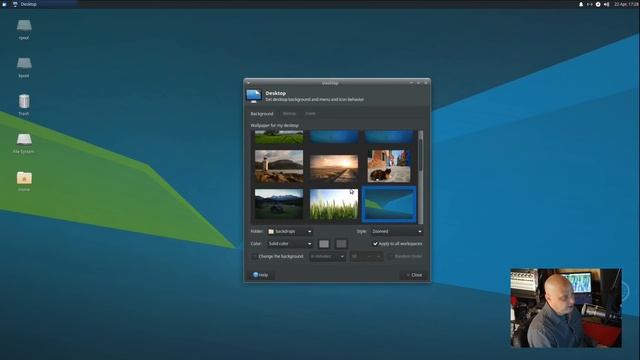Open the Folder backdrops dropdown
Image resolution: width=640 pixels, height=360 pixels.
point(290,231)
